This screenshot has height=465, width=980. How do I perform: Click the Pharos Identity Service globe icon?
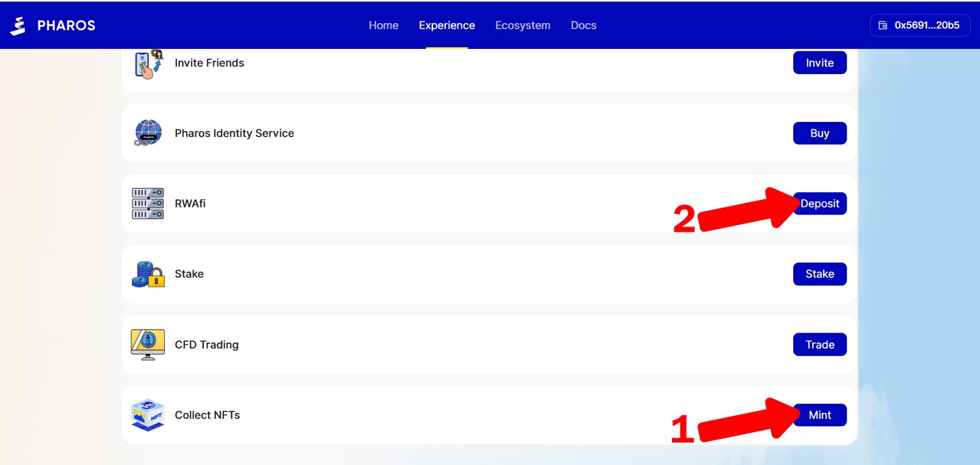pyautogui.click(x=148, y=133)
